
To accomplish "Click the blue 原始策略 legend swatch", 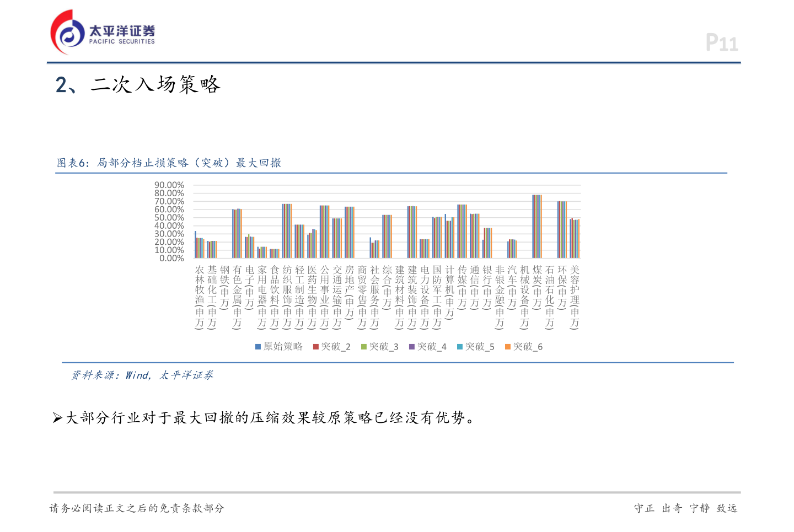I will pos(258,347).
